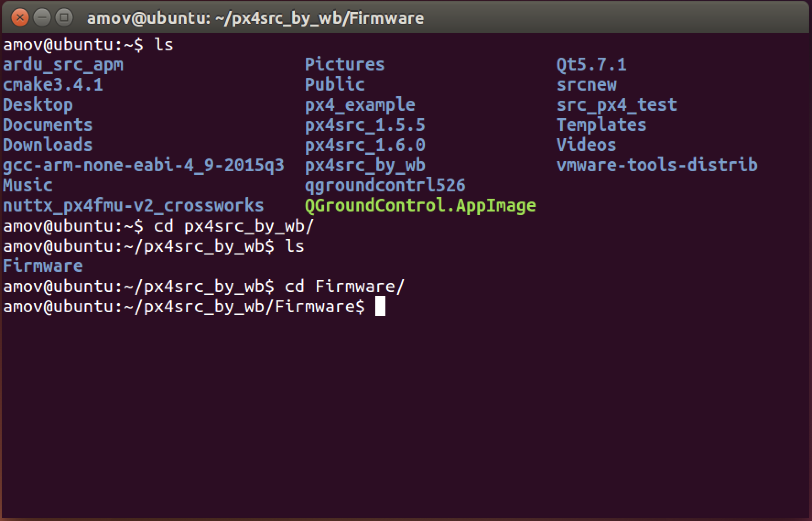812x521 pixels.
Task: Click the Downloads directory name
Action: 48,145
